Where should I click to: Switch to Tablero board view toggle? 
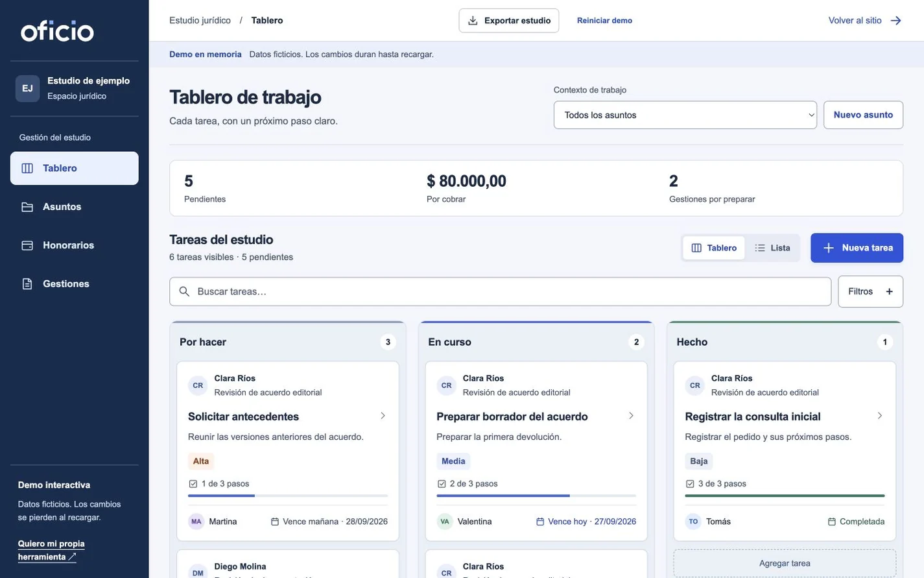point(714,248)
